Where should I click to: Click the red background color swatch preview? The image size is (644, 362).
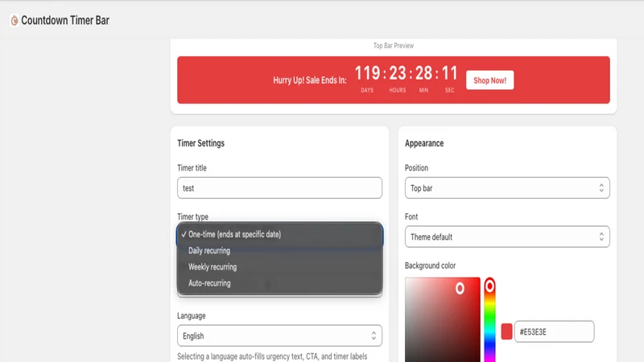point(507,331)
